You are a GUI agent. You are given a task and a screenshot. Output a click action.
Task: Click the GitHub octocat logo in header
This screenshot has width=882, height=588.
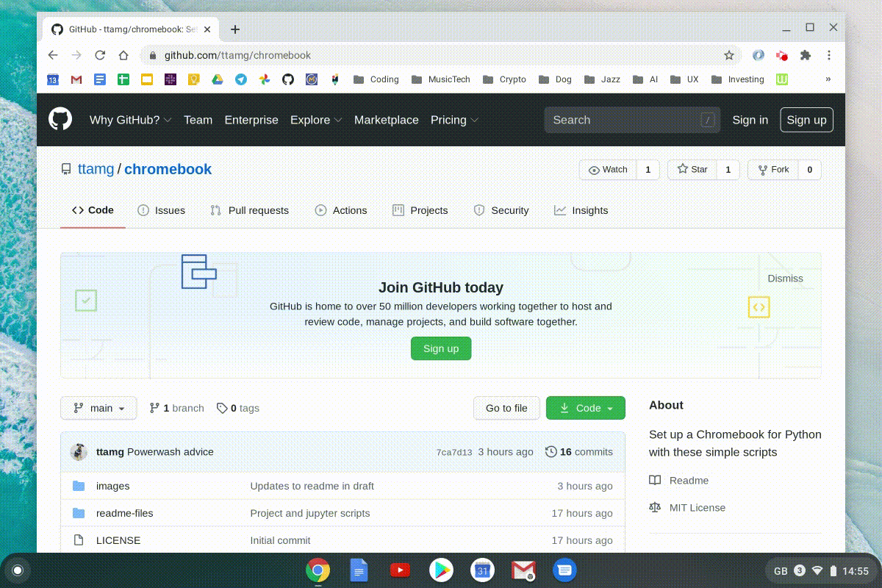pyautogui.click(x=60, y=119)
